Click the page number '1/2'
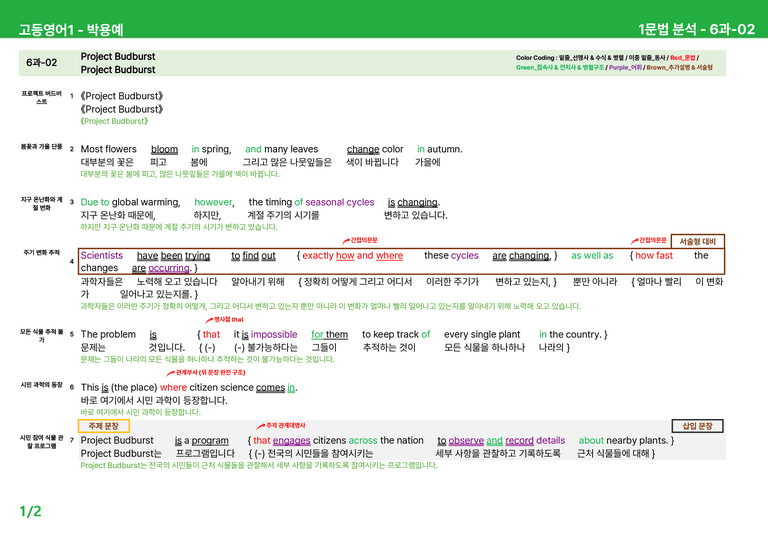The width and height of the screenshot is (768, 543). click(x=30, y=511)
